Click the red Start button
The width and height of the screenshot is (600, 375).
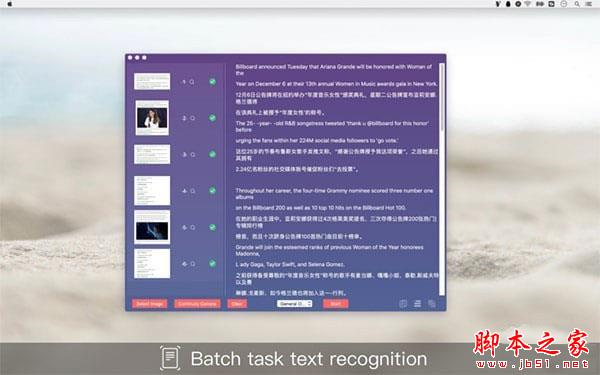336,304
